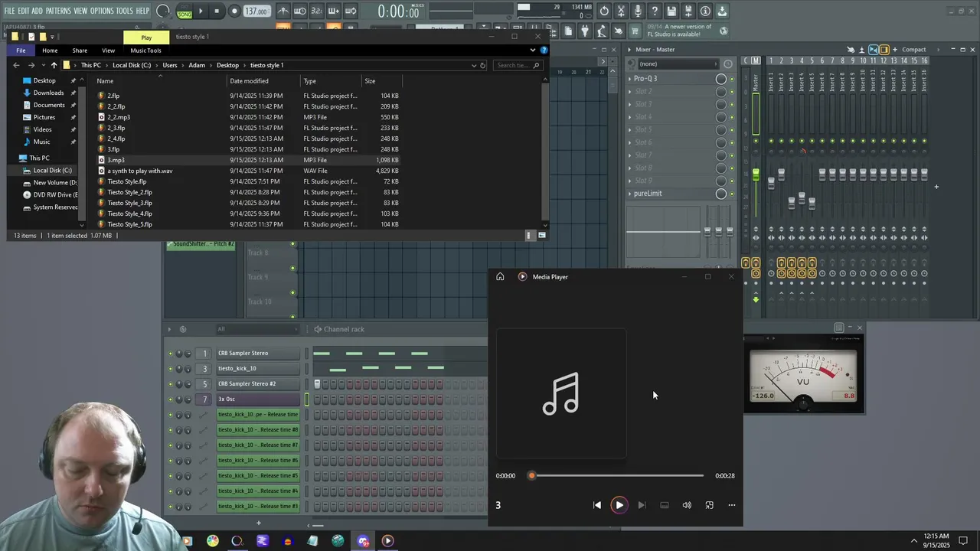Open the Music Tools ribbon tab

[145, 51]
